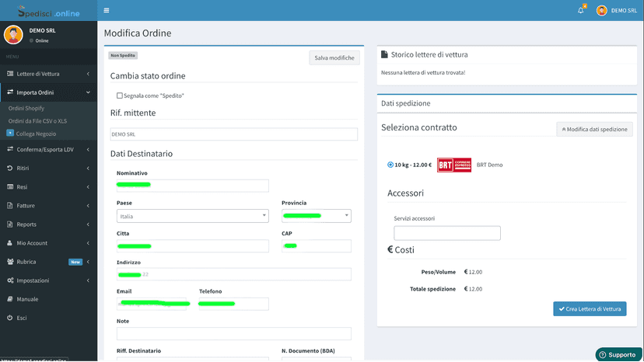The height and width of the screenshot is (362, 644).
Task: Open the Paese Italia dropdown
Action: tap(193, 216)
